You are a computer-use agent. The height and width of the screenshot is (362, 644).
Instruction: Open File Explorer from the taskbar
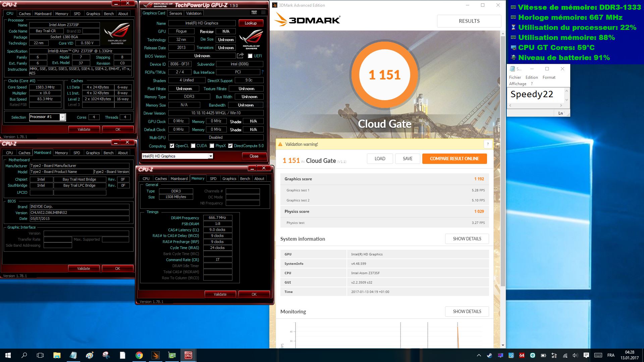57,355
